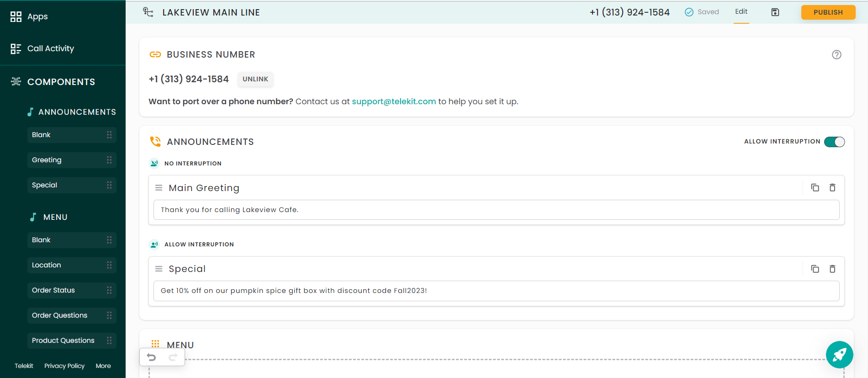The image size is (868, 378).
Task: Toggle the Allow Interruption switch
Action: click(834, 142)
